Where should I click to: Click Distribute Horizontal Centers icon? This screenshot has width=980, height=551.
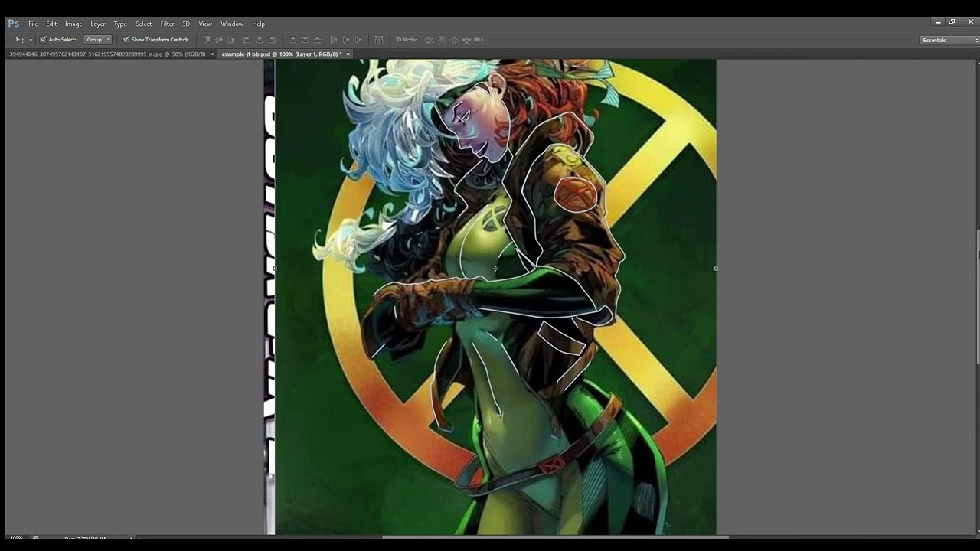[x=346, y=39]
